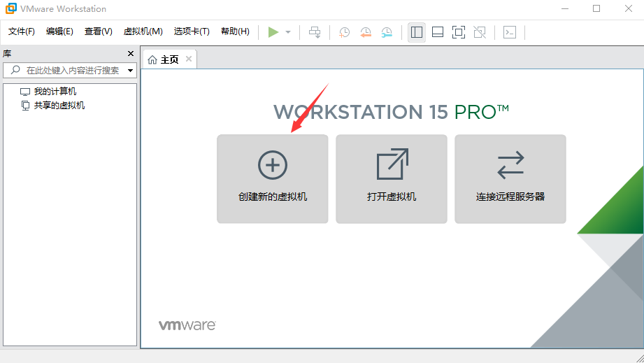Click the send Ctrl+Alt+Del toolbar icon
This screenshot has width=644, height=363.
coord(315,32)
